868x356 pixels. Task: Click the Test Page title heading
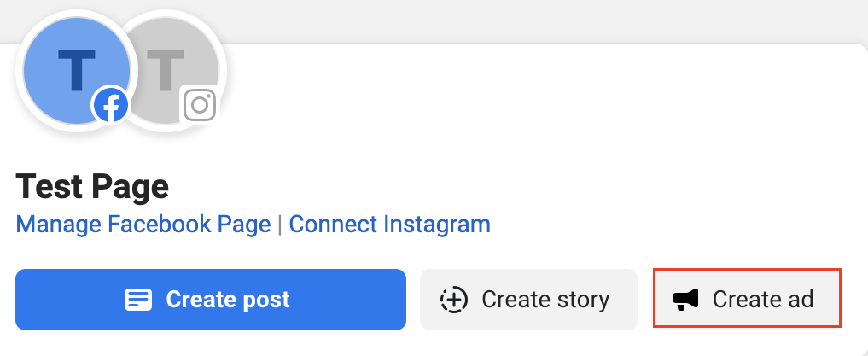pyautogui.click(x=92, y=186)
